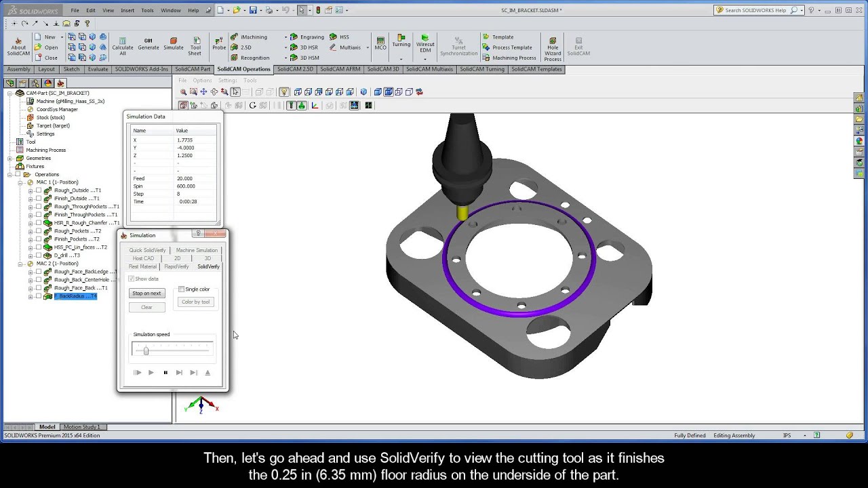Check the box for D_drill ...T3
This screenshot has height=488, width=868.
[x=38, y=256]
